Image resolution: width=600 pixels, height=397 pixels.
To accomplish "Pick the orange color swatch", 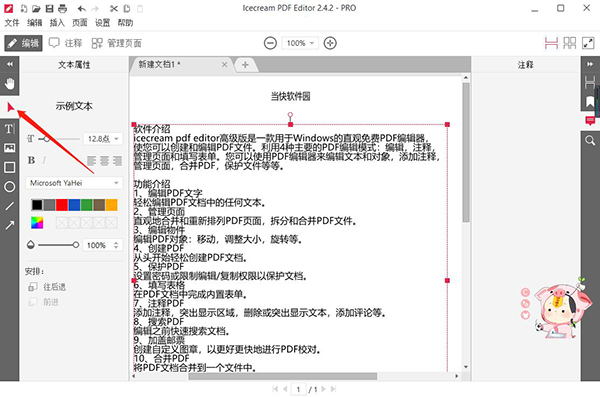I will [111, 205].
